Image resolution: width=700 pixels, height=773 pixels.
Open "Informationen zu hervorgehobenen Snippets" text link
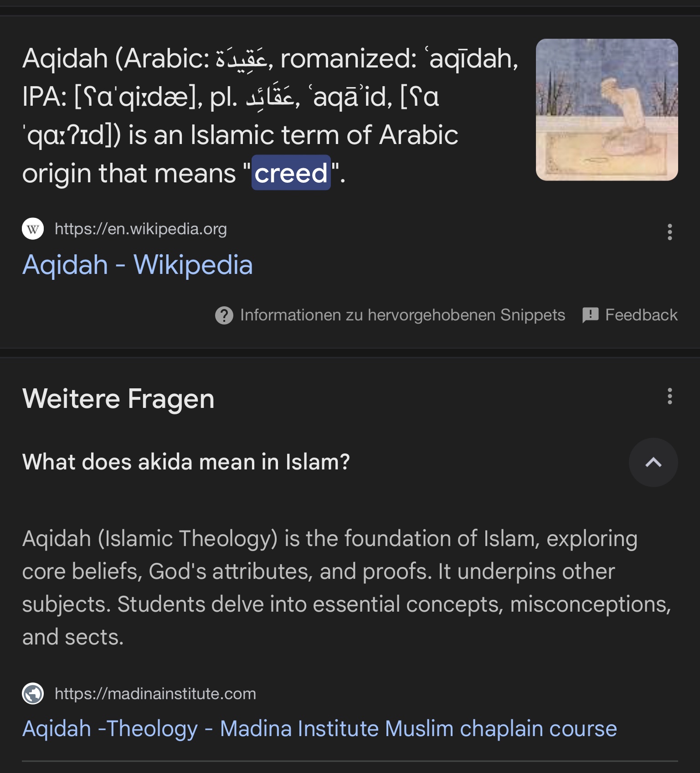[402, 315]
